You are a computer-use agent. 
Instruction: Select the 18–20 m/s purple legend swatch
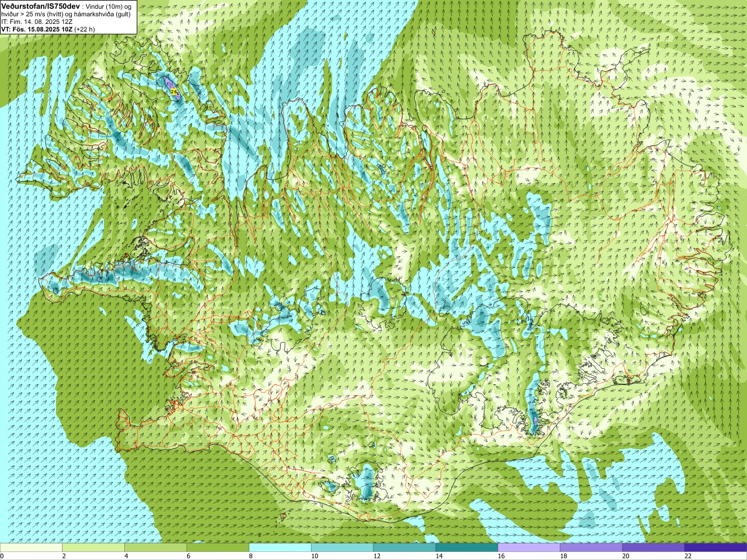coord(591,548)
